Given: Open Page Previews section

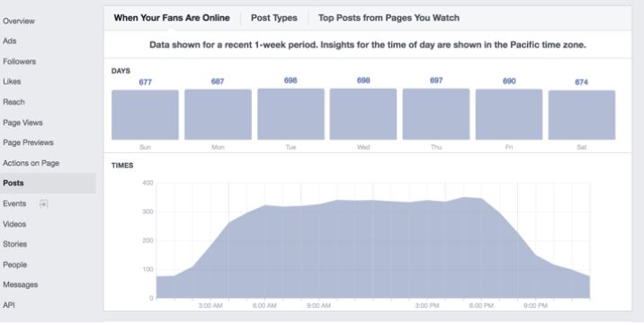Looking at the screenshot, I should pos(28,142).
